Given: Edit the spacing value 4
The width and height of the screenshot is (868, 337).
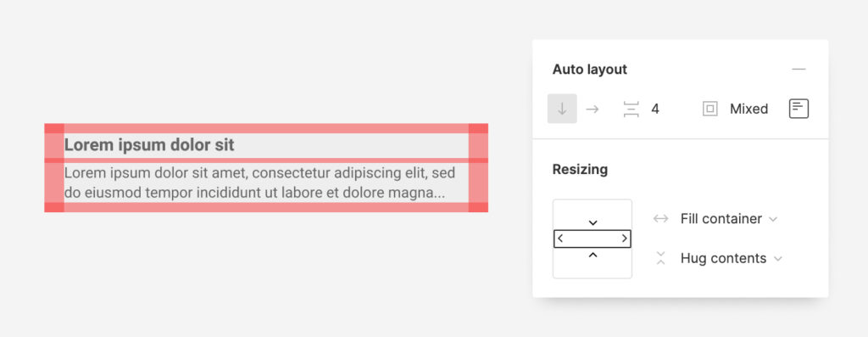Looking at the screenshot, I should (x=655, y=109).
